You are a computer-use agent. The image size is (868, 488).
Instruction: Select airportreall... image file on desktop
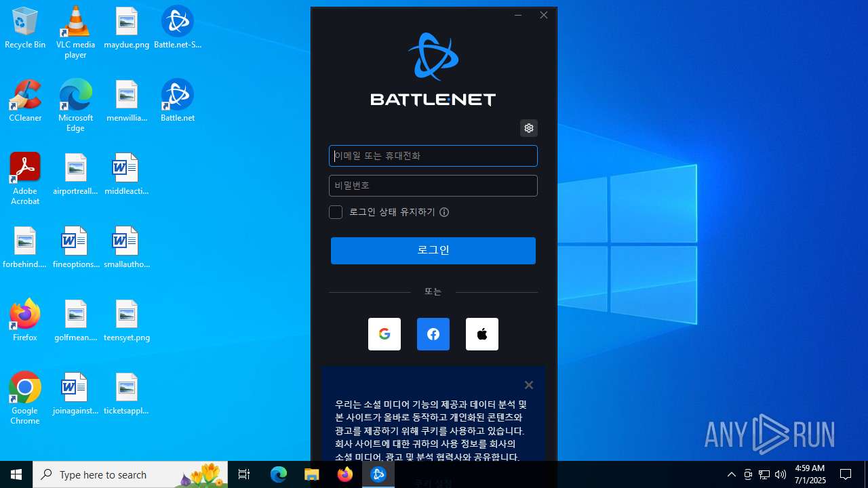(75, 175)
